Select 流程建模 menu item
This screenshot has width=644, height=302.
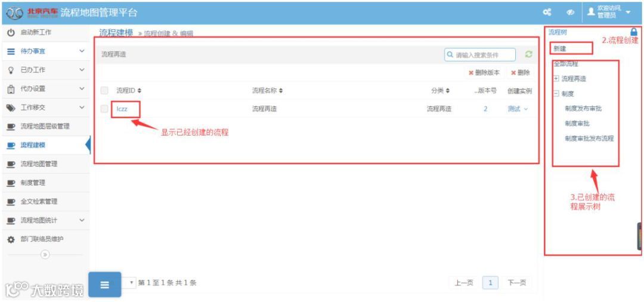pyautogui.click(x=33, y=146)
